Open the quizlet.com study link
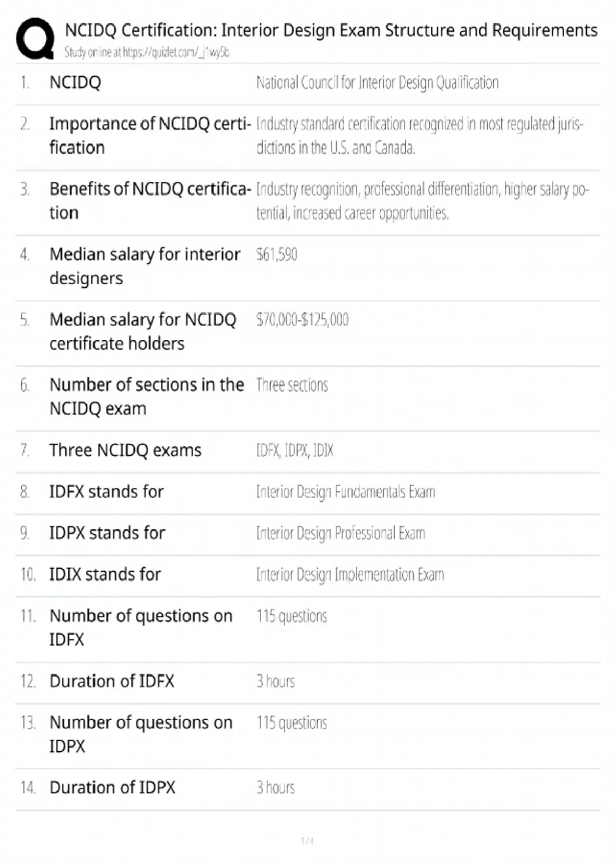 coord(147,52)
